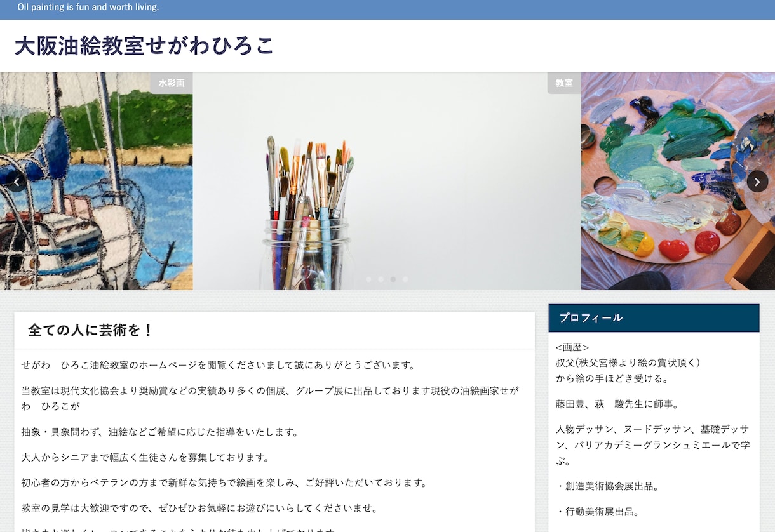Viewport: 775px width, 532px height.
Task: Click the heading 全ての人に芸術を！
Action: (91, 330)
